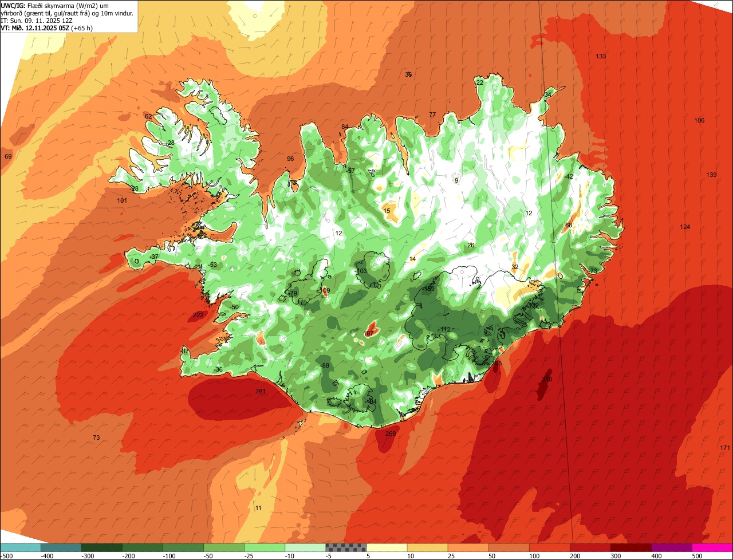Click the value 106 on the map
This screenshot has width=733, height=560.
(699, 120)
